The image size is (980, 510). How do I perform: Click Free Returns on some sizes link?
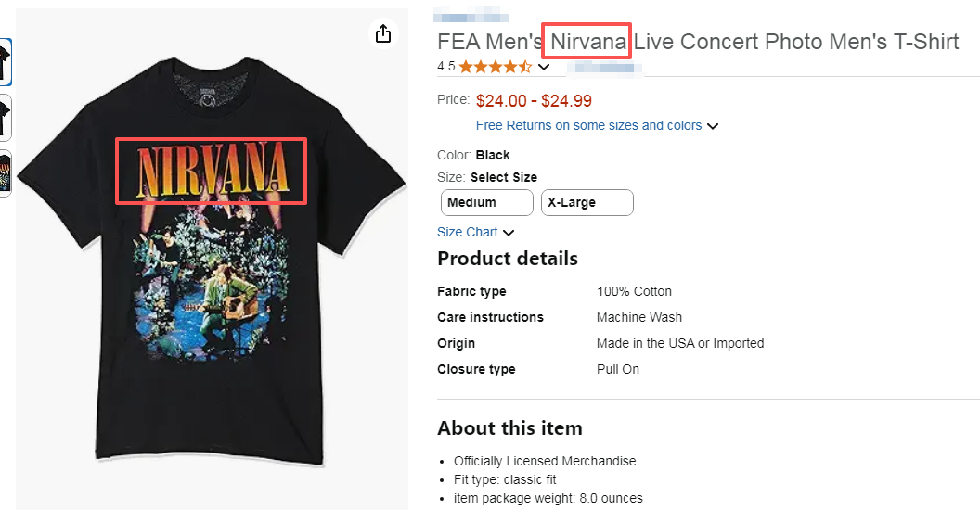pyautogui.click(x=588, y=125)
